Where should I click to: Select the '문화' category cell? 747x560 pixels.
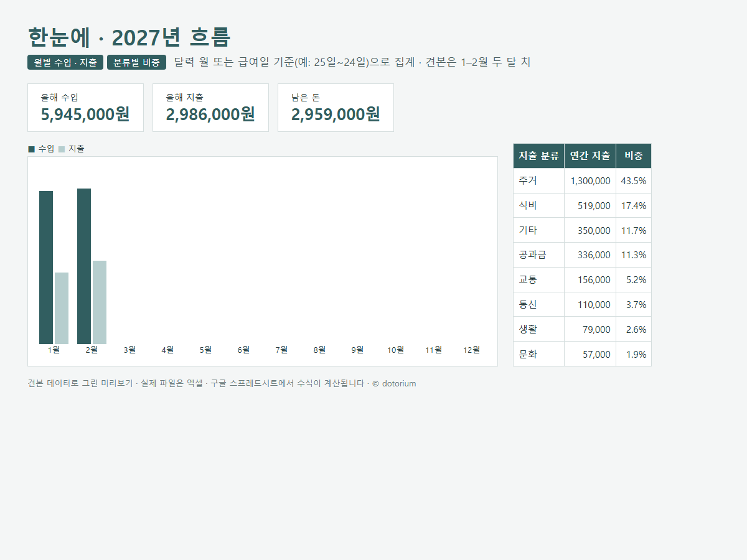tap(539, 354)
